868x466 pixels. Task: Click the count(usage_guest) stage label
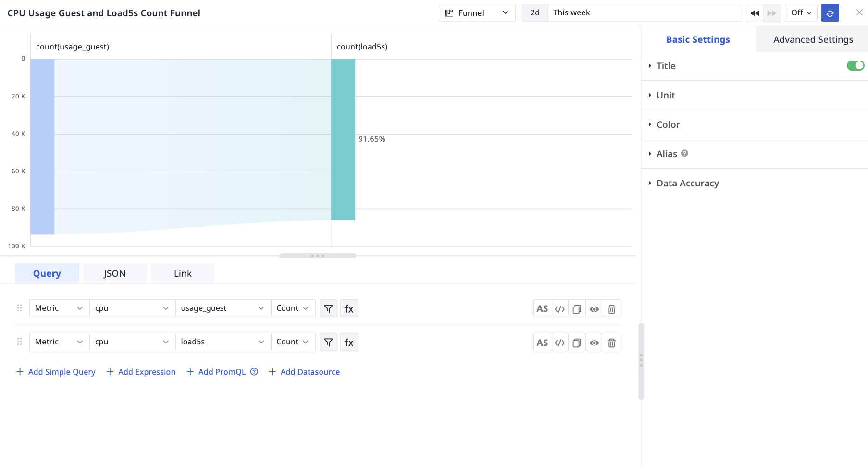point(73,47)
